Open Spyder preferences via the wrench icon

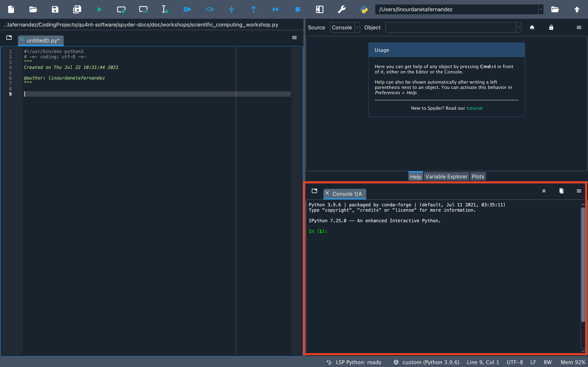click(342, 9)
